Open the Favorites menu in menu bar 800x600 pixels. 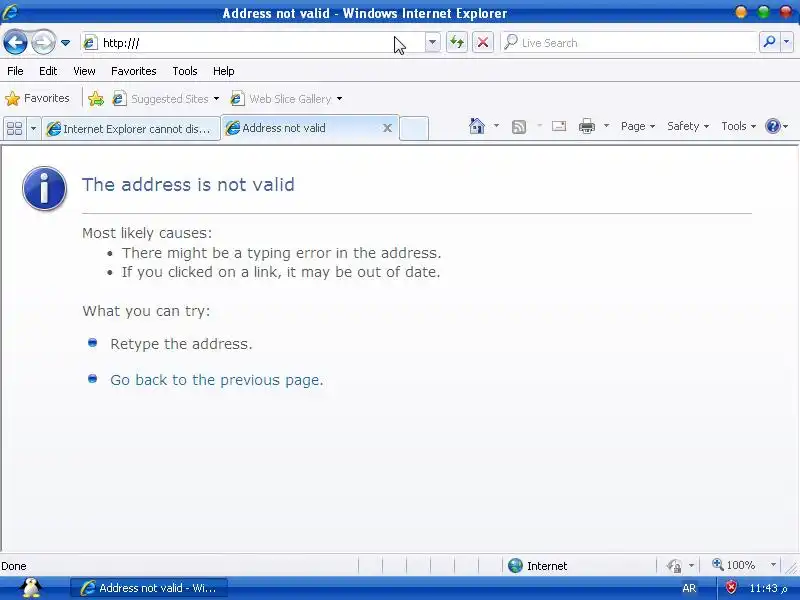pyautogui.click(x=134, y=71)
